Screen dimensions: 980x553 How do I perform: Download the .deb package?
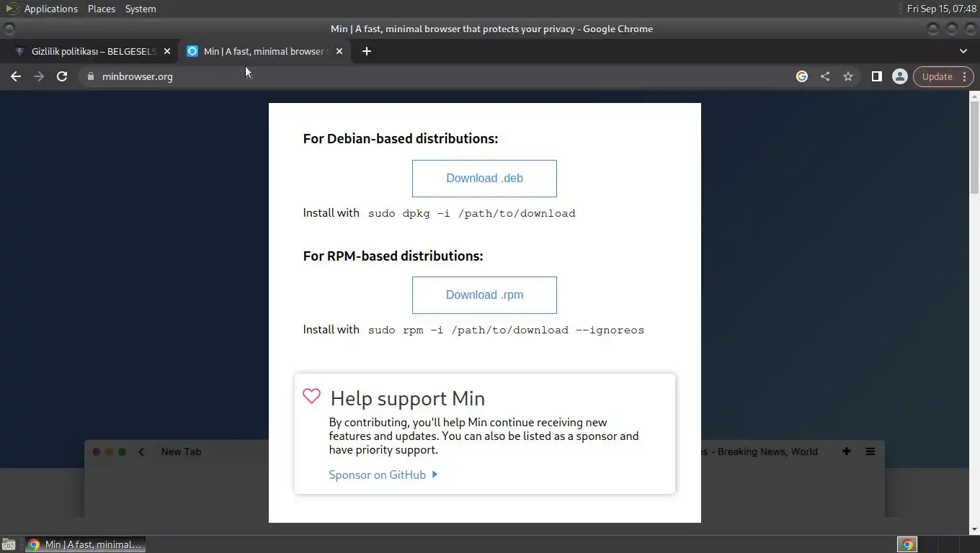point(484,179)
